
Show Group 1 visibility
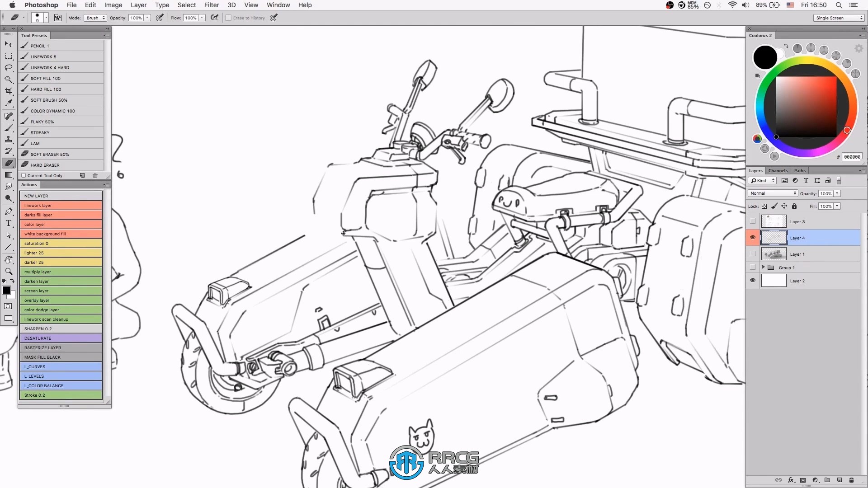(x=753, y=267)
